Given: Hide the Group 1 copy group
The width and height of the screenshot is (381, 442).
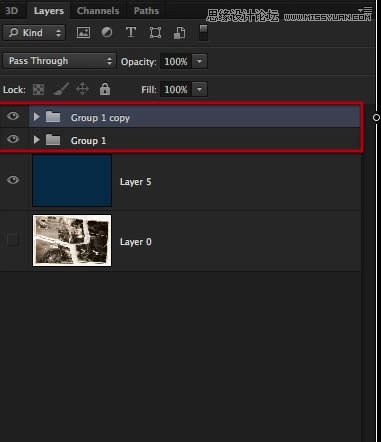Looking at the screenshot, I should pyautogui.click(x=13, y=116).
